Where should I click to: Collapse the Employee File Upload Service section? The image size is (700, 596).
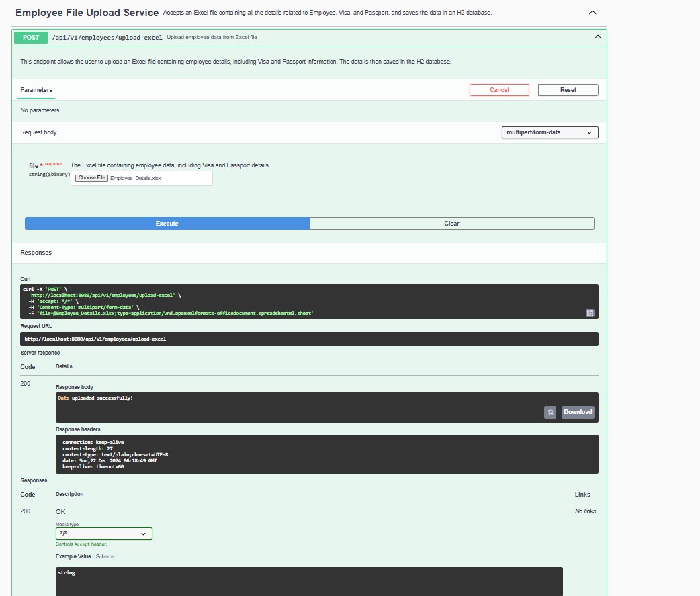(x=593, y=13)
